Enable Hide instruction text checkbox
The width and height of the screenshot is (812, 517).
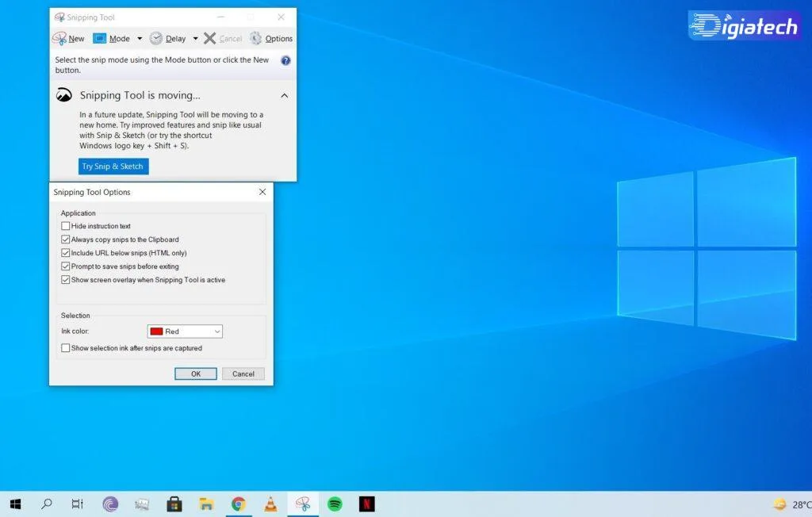[65, 226]
